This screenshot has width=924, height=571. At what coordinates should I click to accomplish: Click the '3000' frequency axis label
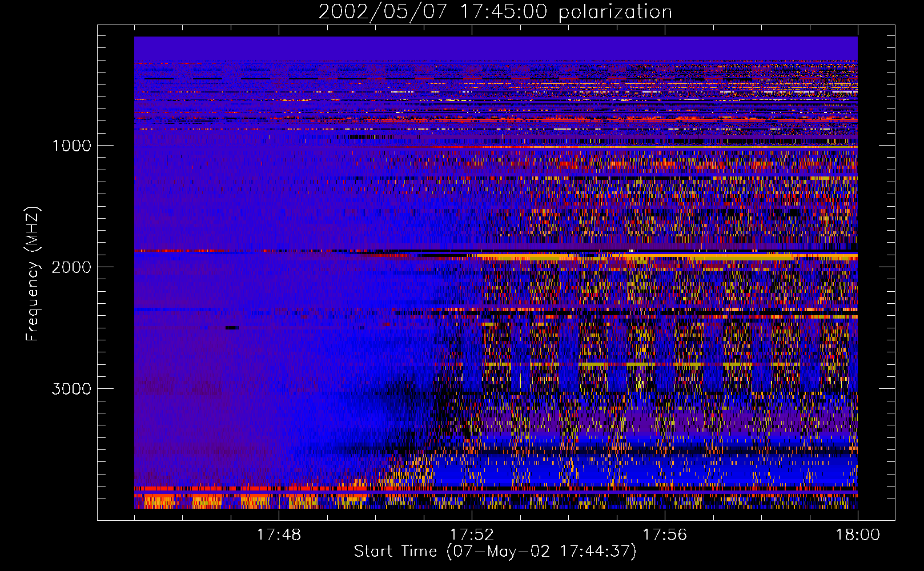click(x=71, y=389)
